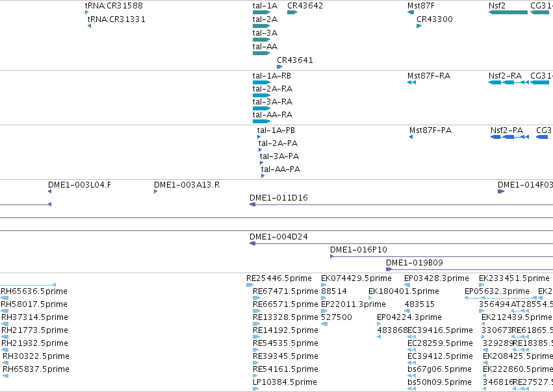Select the DME1-016P10 BAC clone
553x392 pixels.
441,257
